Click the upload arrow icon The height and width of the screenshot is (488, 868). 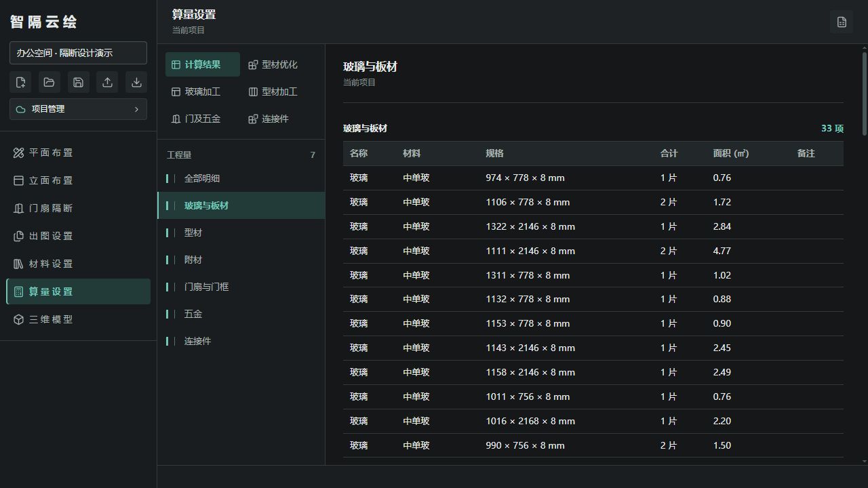[x=107, y=82]
